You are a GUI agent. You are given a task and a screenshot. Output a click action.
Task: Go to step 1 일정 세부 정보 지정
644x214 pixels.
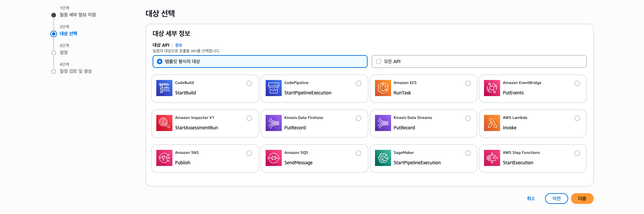[x=77, y=15]
